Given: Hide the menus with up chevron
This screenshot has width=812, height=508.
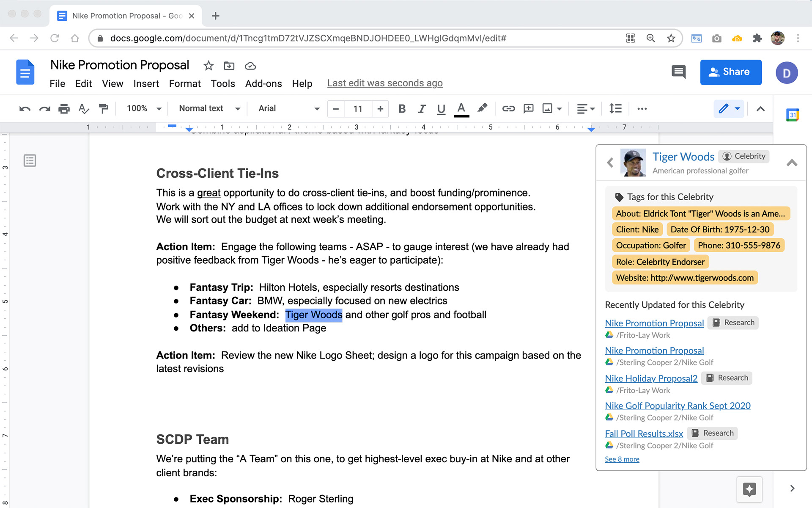Looking at the screenshot, I should 760,109.
